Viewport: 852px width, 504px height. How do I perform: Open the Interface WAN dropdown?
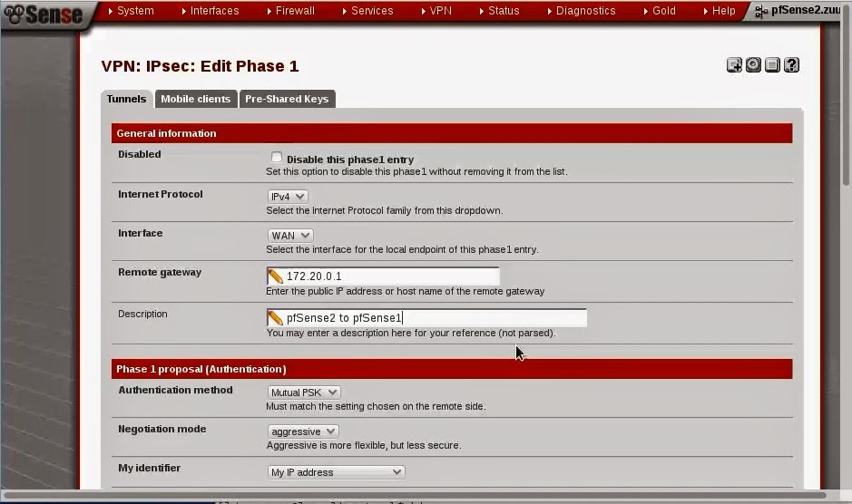(290, 236)
